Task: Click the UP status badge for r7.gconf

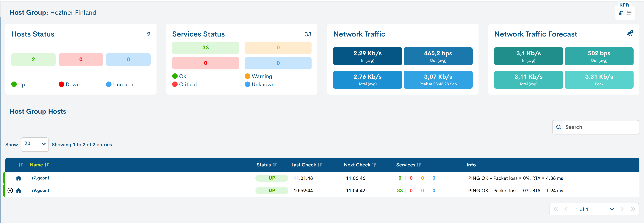Action: point(272,178)
